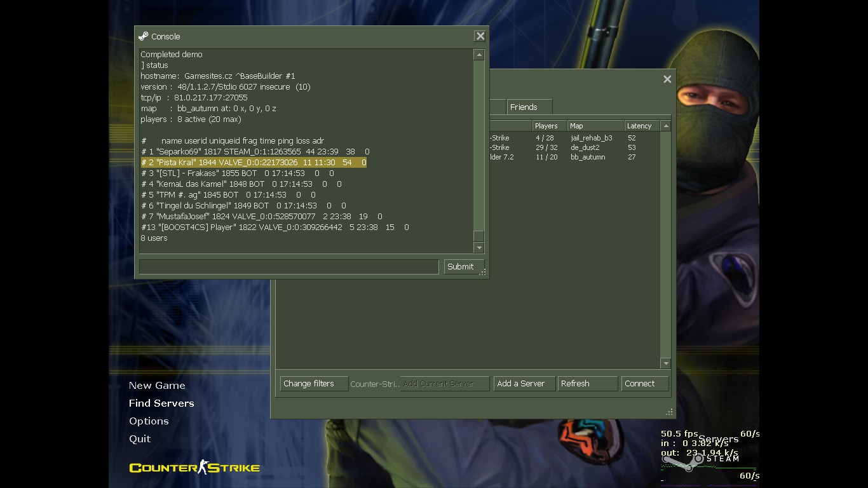Click the Console scroll up arrow
This screenshot has width=868, height=488.
point(479,55)
